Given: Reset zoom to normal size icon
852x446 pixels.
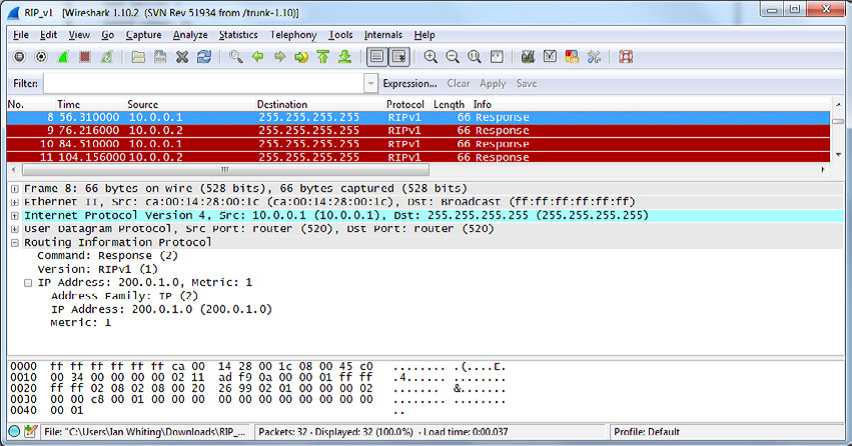Looking at the screenshot, I should (474, 56).
